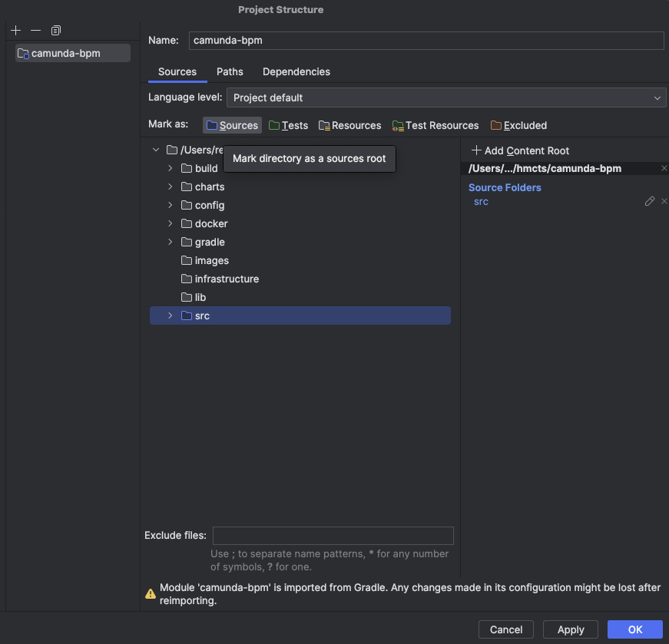Mark directory as Test Resources
The width and height of the screenshot is (669, 644).
(436, 125)
